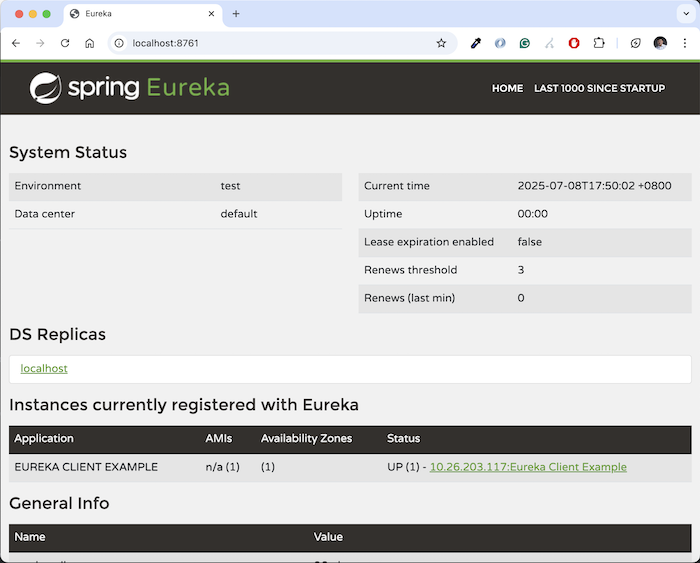Click the Value column header in General Info
The width and height of the screenshot is (700, 563).
[x=328, y=537]
